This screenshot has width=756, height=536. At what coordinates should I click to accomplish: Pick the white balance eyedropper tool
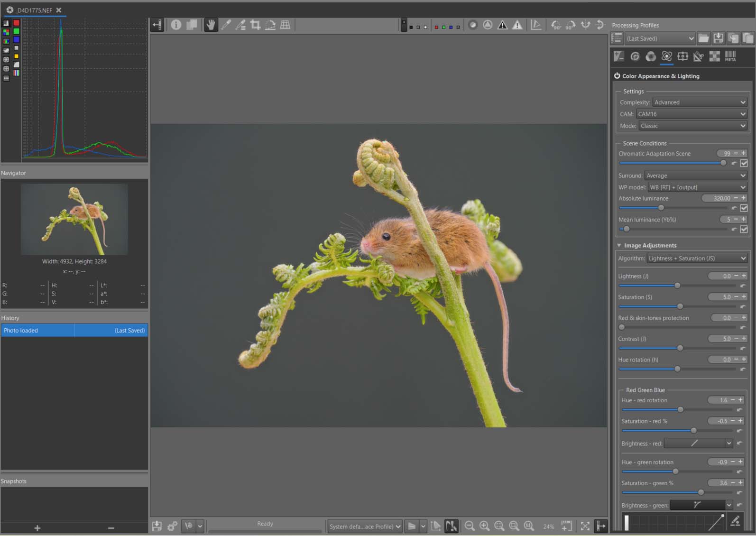(226, 25)
